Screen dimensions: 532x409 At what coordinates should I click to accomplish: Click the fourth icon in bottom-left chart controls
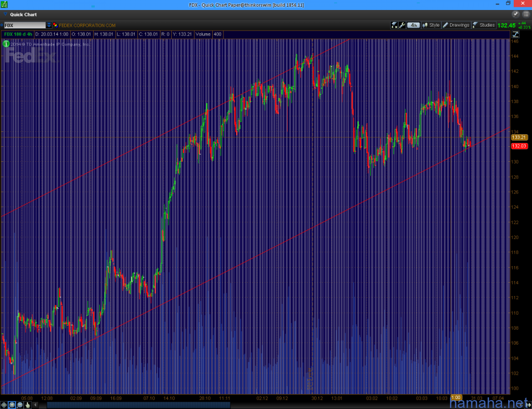point(27,405)
